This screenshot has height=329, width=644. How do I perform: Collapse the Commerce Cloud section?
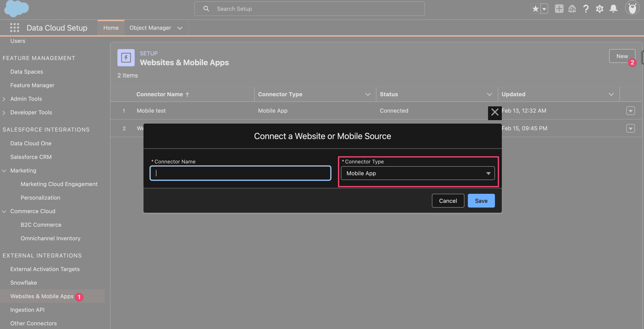(4, 211)
